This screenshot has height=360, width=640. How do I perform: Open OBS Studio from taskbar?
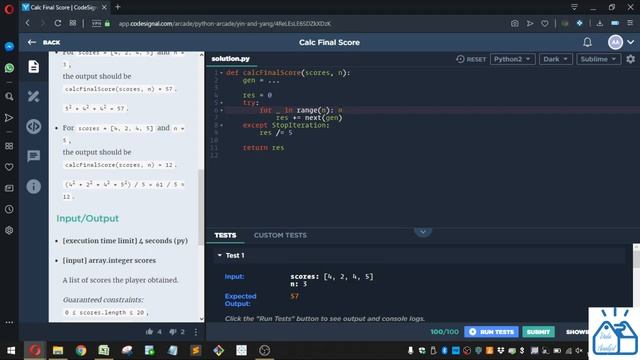click(264, 350)
